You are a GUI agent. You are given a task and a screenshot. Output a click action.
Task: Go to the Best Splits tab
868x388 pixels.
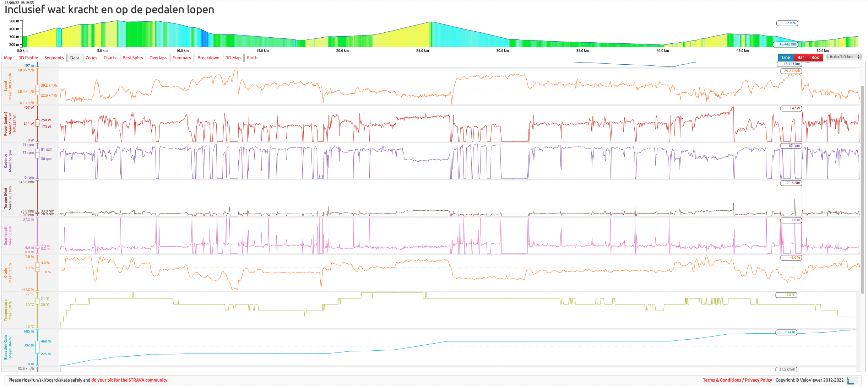(x=132, y=58)
